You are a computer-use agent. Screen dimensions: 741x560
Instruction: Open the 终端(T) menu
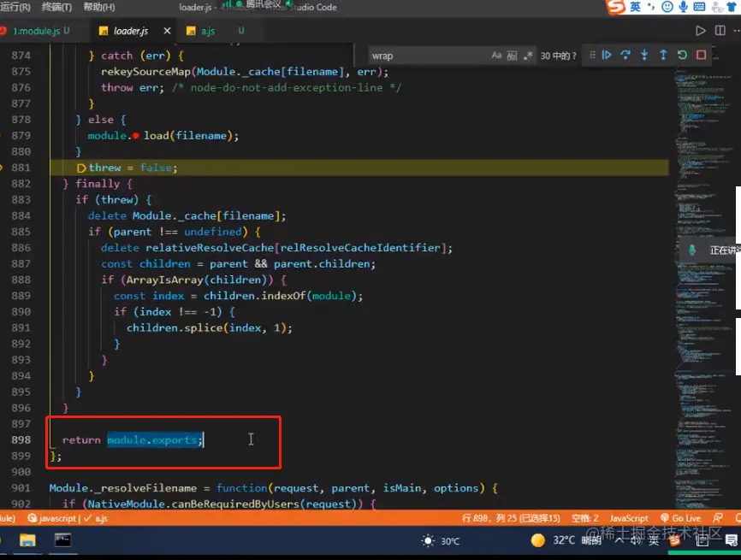pyautogui.click(x=56, y=7)
